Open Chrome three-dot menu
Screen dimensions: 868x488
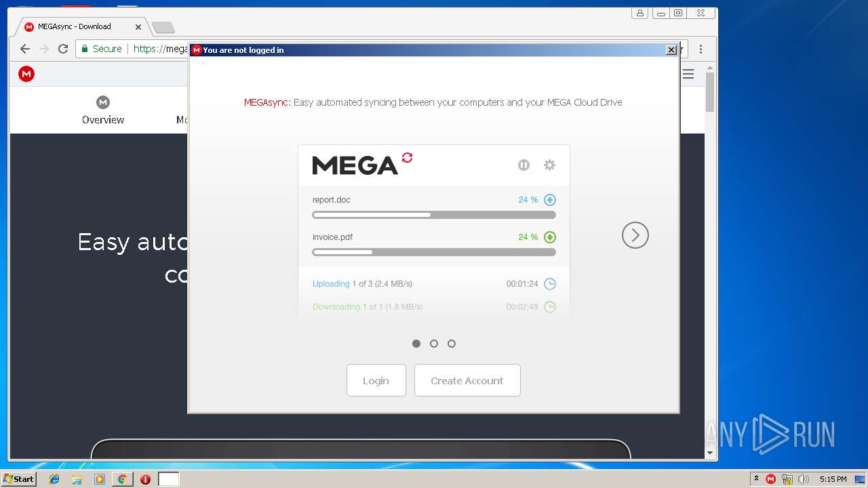[x=701, y=49]
